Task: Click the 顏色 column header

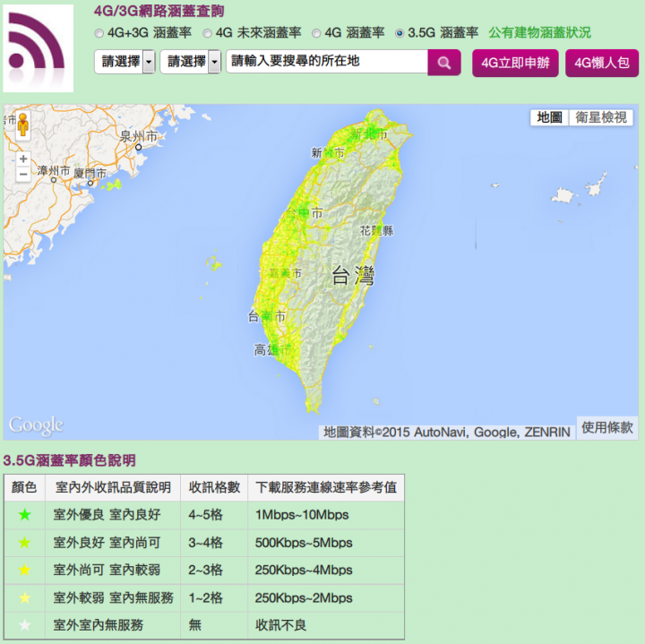Action: tap(24, 487)
